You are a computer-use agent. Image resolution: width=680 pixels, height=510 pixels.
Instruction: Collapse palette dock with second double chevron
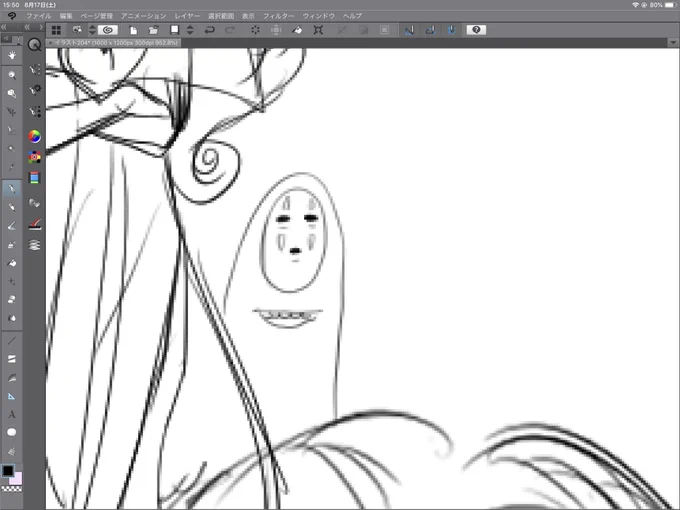27,27
